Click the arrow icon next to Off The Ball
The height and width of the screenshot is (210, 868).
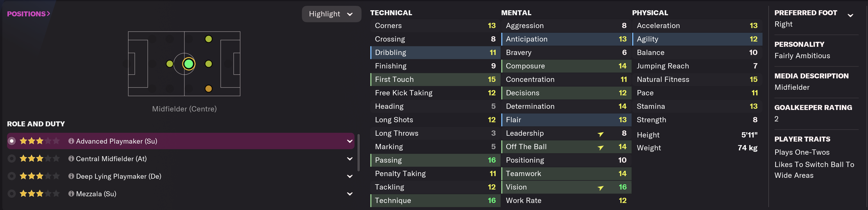(601, 147)
